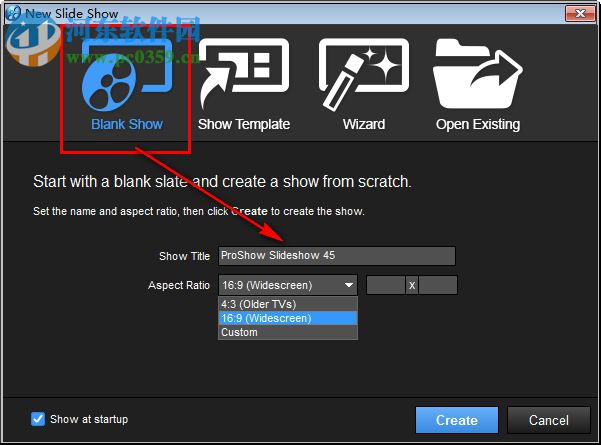The height and width of the screenshot is (445, 601).
Task: Open the Wizard icon
Action: pyautogui.click(x=364, y=75)
